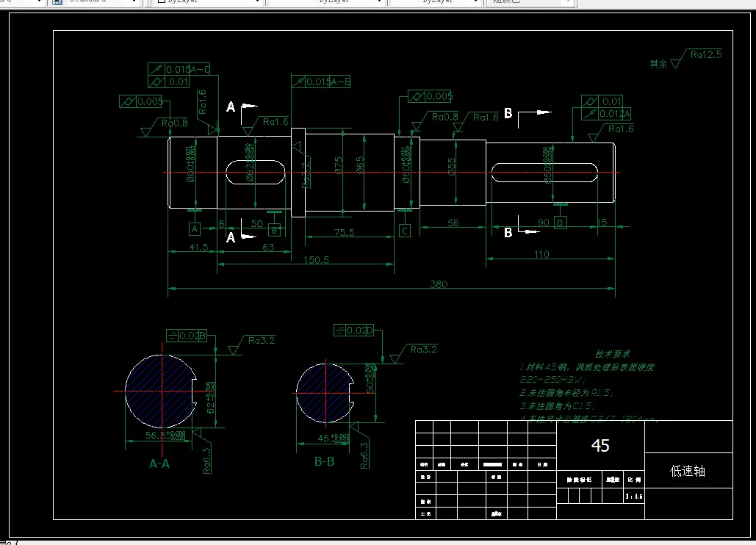Select the '56' length dimension
The width and height of the screenshot is (756, 545).
(x=453, y=223)
